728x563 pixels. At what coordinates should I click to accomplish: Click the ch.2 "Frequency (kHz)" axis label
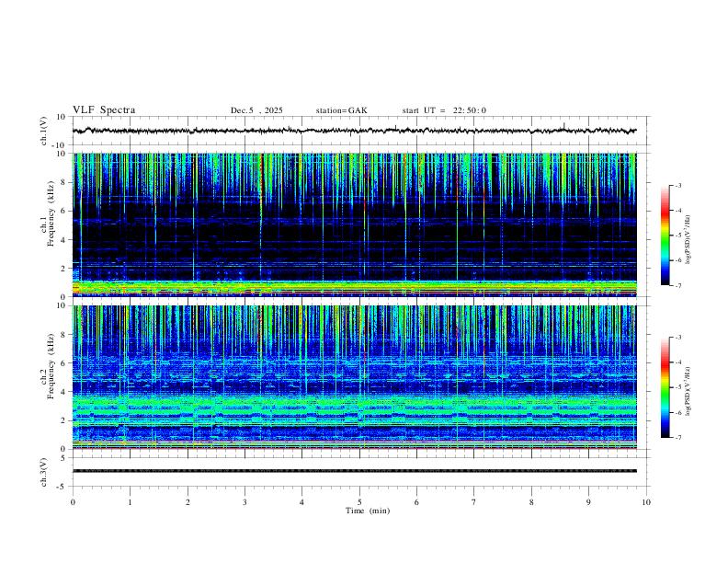click(51, 366)
